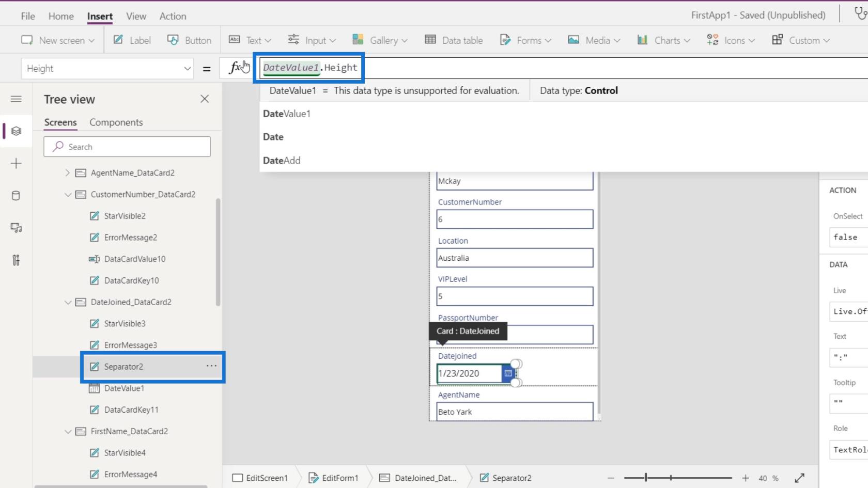Open the New screen dropdown
The width and height of the screenshot is (868, 488).
tap(58, 40)
